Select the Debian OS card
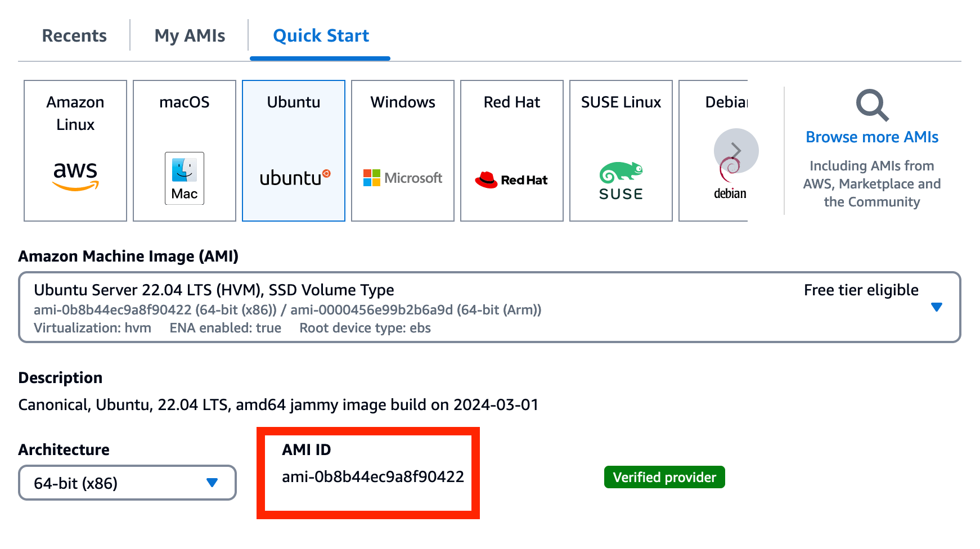This screenshot has width=980, height=549. point(713,151)
